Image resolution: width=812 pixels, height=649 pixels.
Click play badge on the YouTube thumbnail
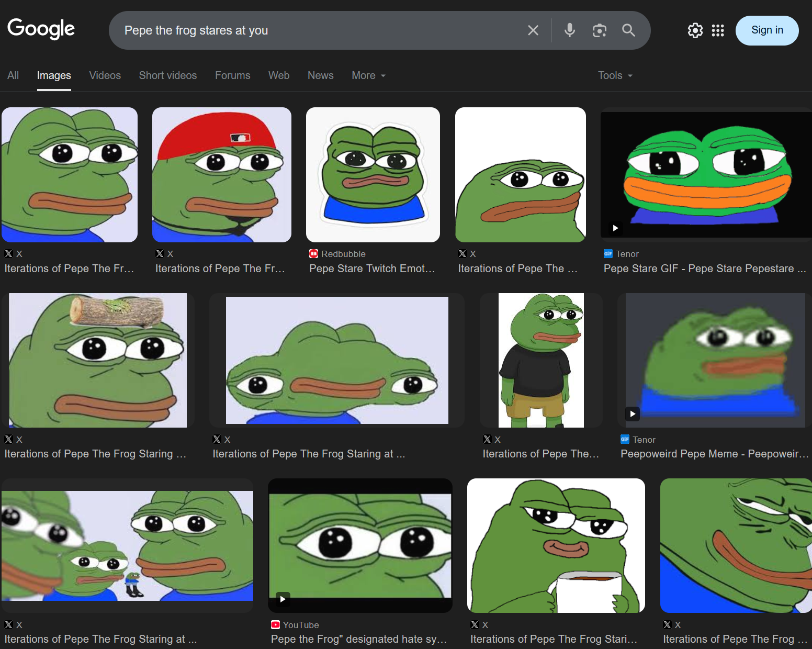(283, 599)
